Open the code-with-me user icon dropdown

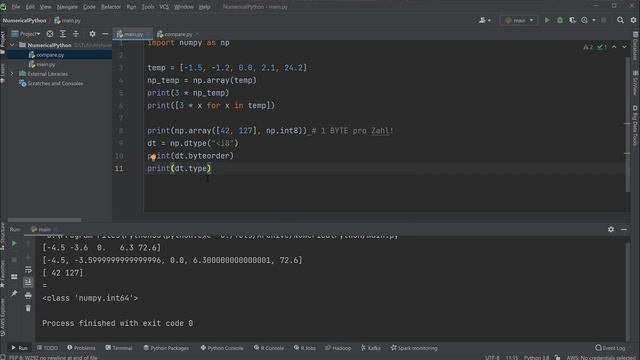click(484, 20)
